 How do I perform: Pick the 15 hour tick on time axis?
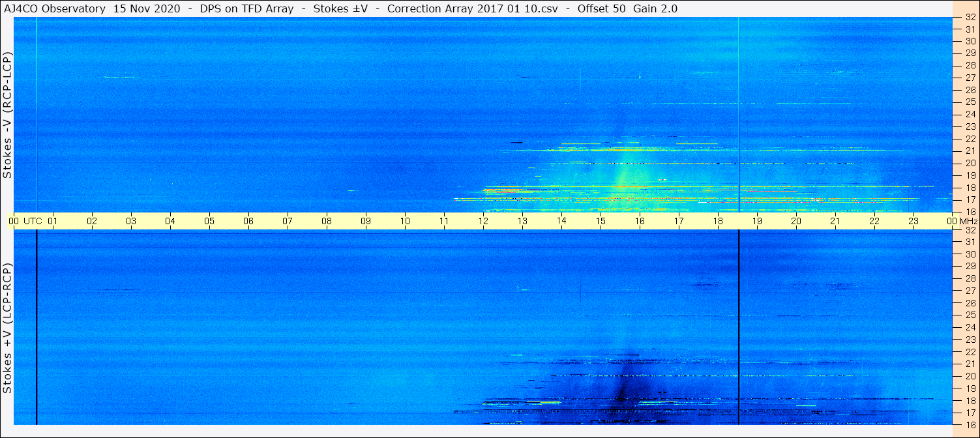point(601,221)
